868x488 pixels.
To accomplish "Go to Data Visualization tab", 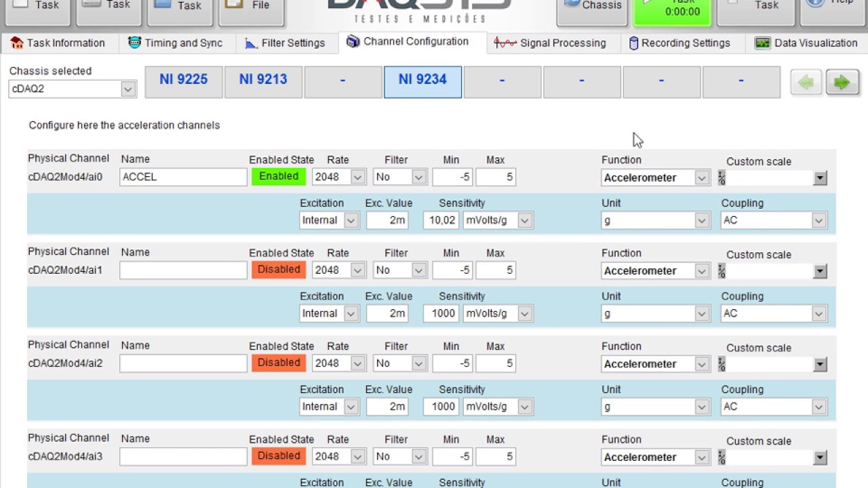I will point(807,43).
